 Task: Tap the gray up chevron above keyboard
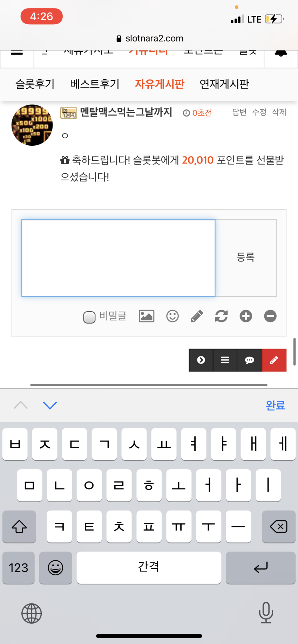coord(21,405)
